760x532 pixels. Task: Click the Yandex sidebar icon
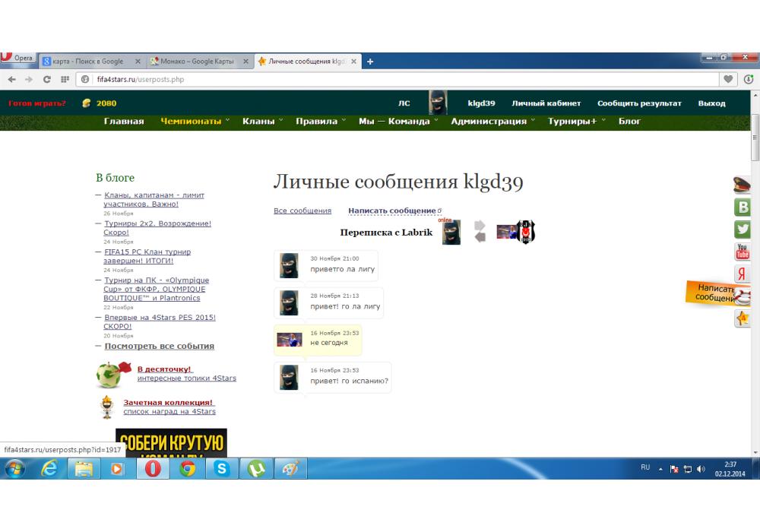[743, 274]
